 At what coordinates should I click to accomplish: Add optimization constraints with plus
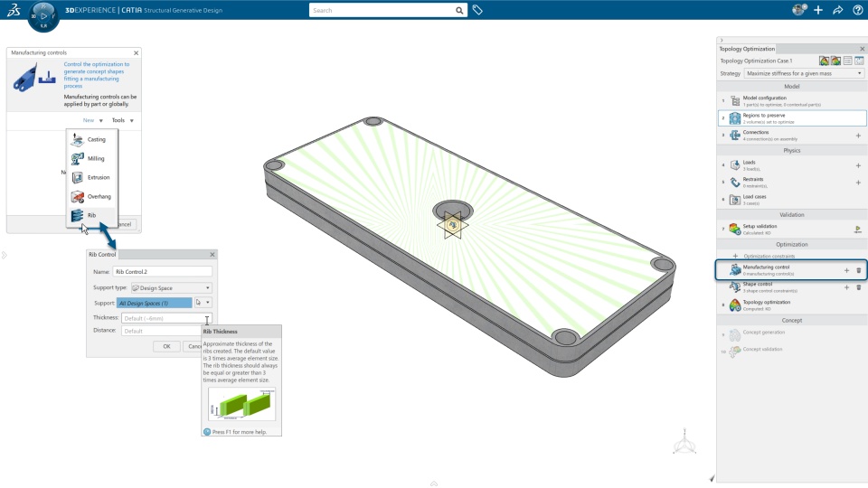pos(735,256)
